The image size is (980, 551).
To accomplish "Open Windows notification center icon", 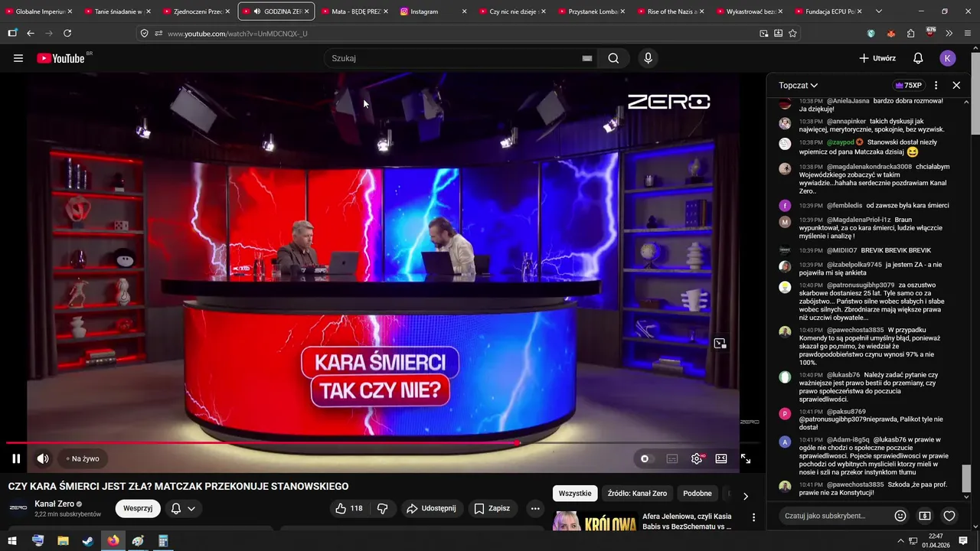I will [963, 540].
